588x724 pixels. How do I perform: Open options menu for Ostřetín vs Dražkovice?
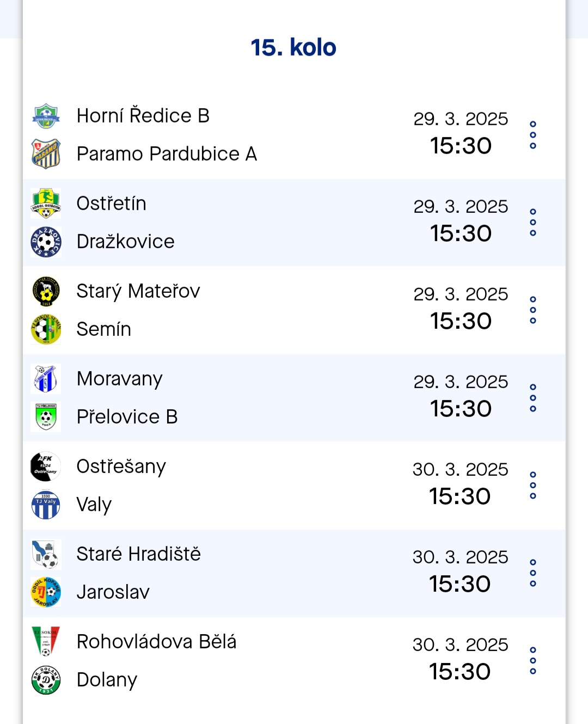click(533, 223)
